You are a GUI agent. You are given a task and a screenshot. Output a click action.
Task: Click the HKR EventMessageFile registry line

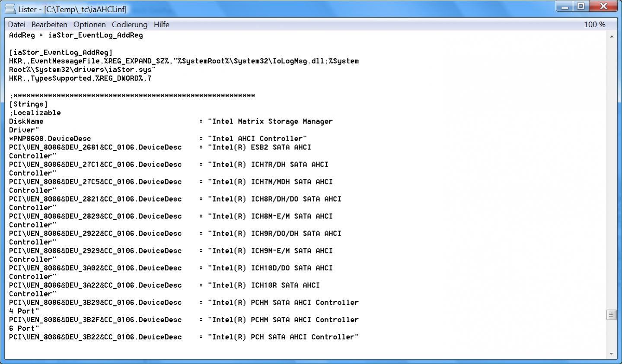tap(184, 61)
